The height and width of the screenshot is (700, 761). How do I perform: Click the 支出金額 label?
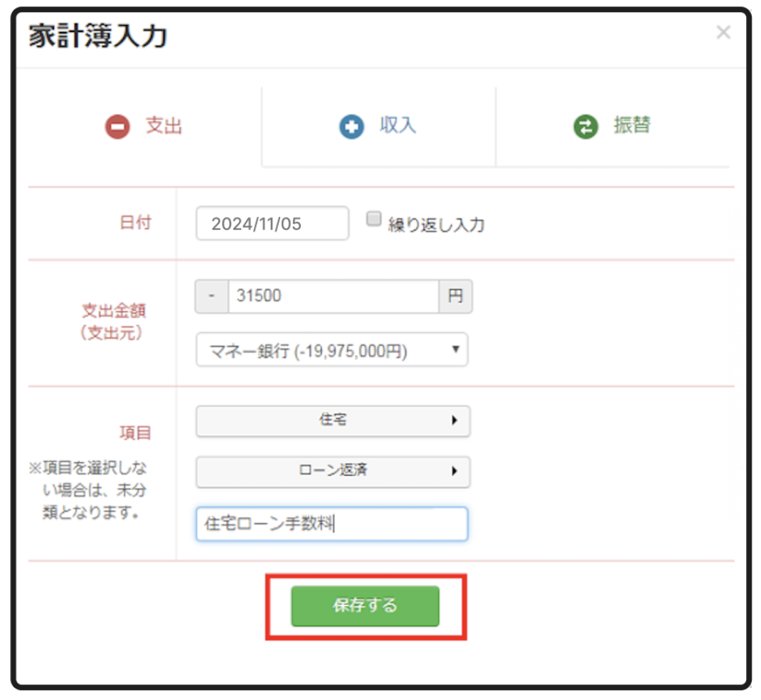click(114, 311)
